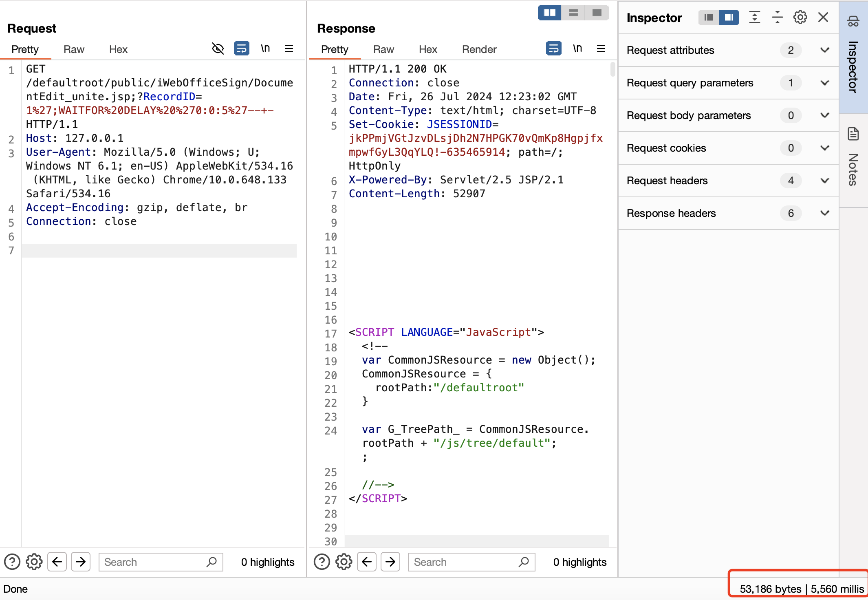Switch Request view to Raw tab
The height and width of the screenshot is (600, 868).
click(x=74, y=49)
